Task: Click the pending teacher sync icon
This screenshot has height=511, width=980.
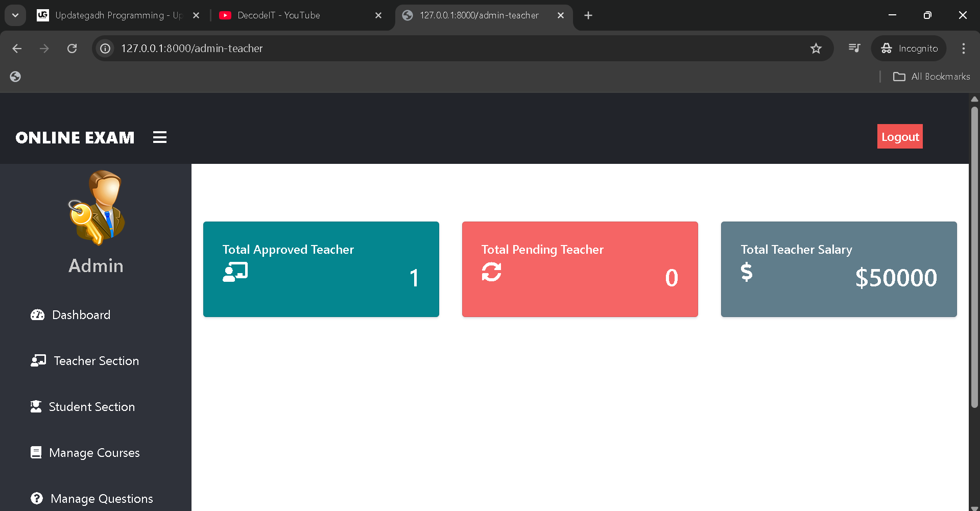Action: click(x=491, y=272)
